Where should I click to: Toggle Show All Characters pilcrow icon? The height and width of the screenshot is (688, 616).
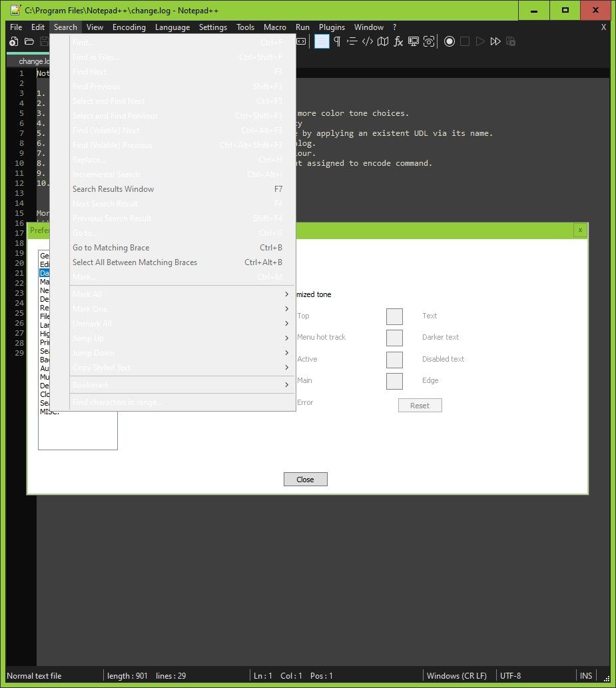[337, 41]
